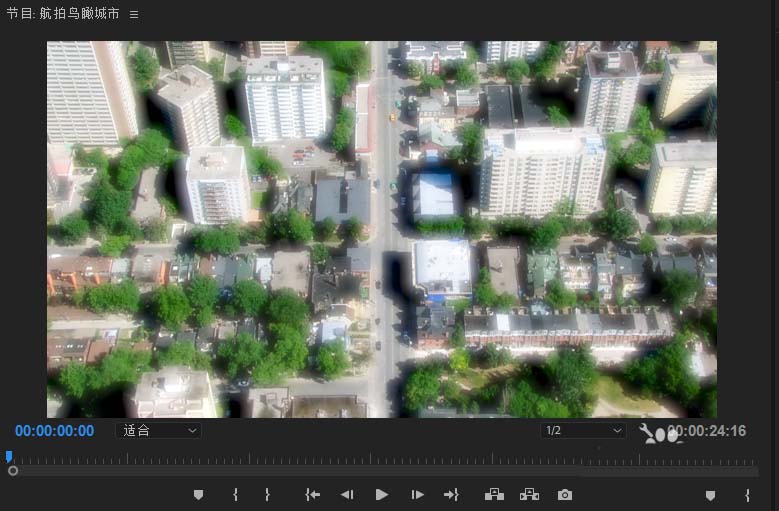Click the current timecode 00:00:00:00
779x511 pixels.
tap(55, 431)
